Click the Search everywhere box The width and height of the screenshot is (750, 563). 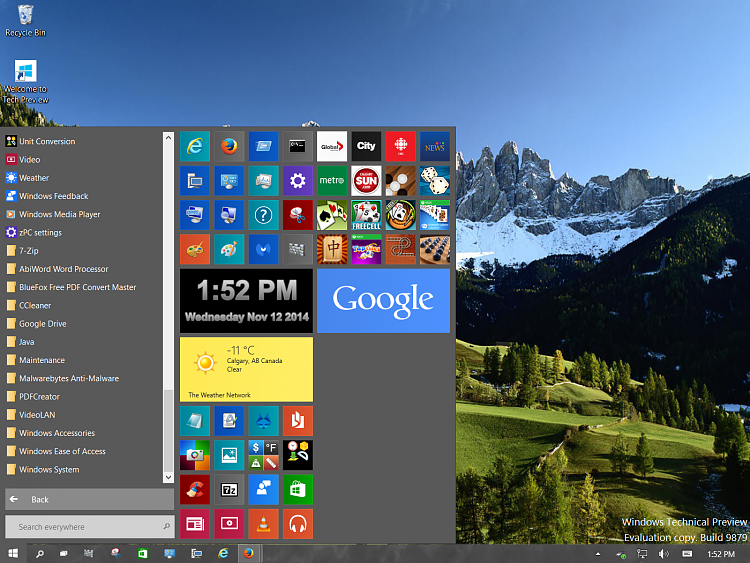click(89, 527)
